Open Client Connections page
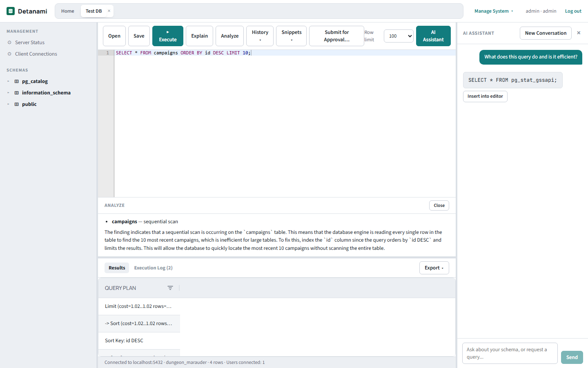Viewport: 588px width, 368px height. coord(36,54)
